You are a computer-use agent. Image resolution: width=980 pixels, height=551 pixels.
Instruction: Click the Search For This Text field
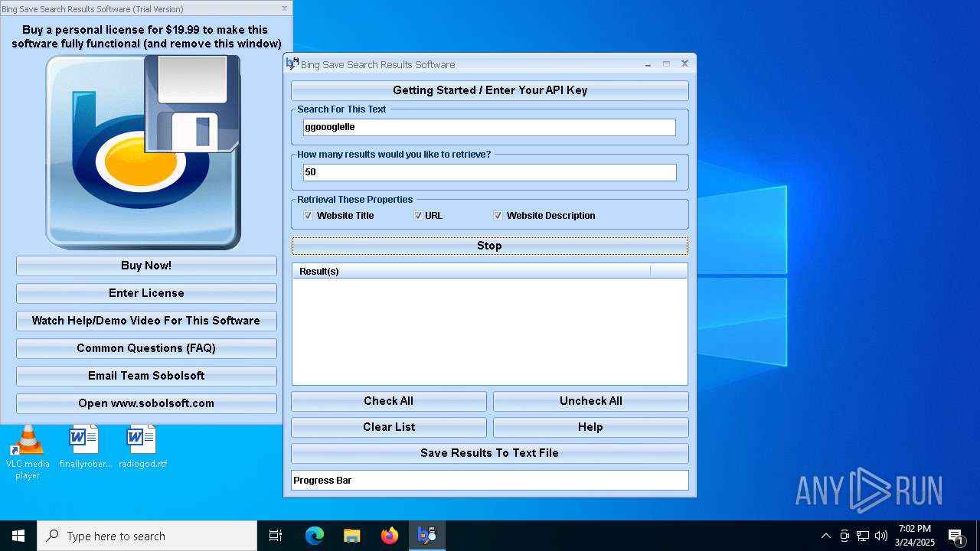click(x=490, y=127)
